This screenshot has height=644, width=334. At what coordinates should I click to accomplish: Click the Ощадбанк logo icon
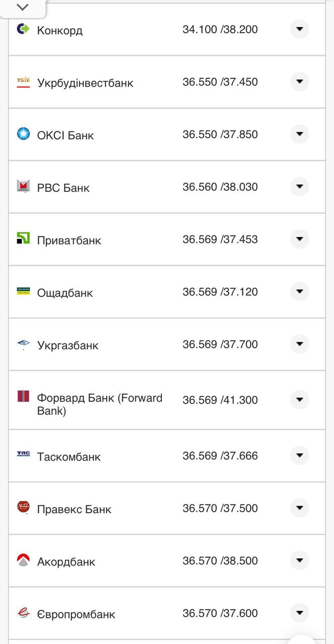pos(23,292)
